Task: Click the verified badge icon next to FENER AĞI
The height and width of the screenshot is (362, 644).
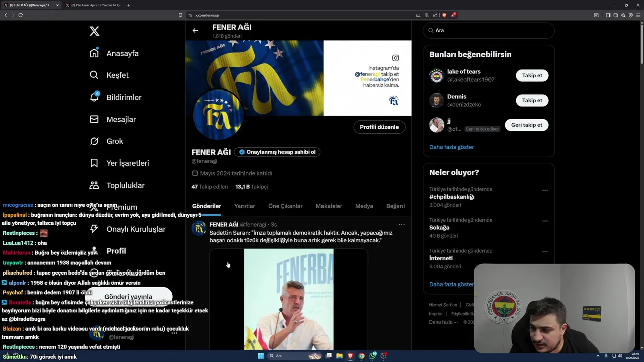Action: point(242,152)
